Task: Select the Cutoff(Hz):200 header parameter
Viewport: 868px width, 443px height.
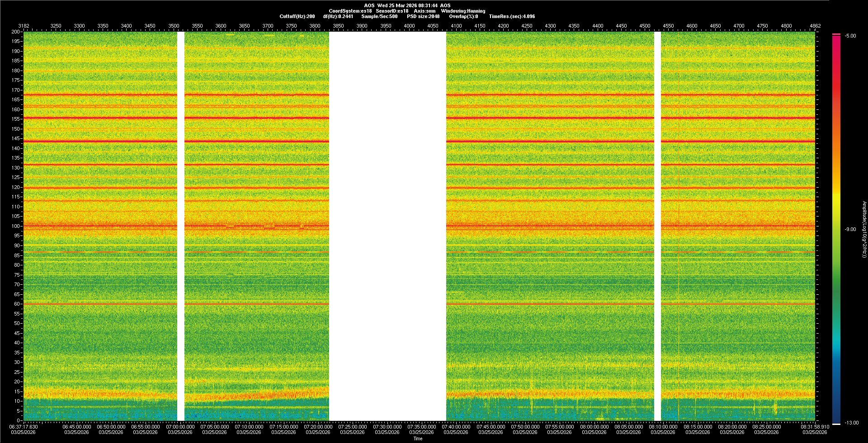Action: pyautogui.click(x=297, y=16)
